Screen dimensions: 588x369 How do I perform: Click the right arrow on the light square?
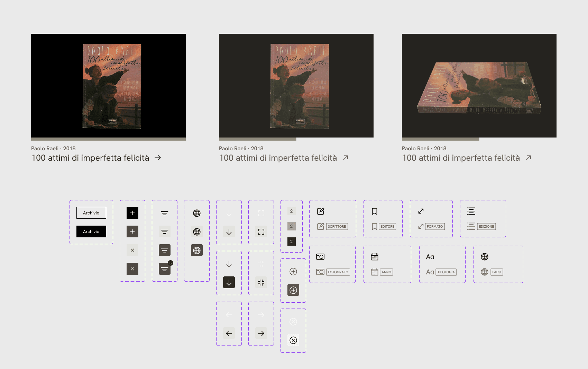[261, 333]
